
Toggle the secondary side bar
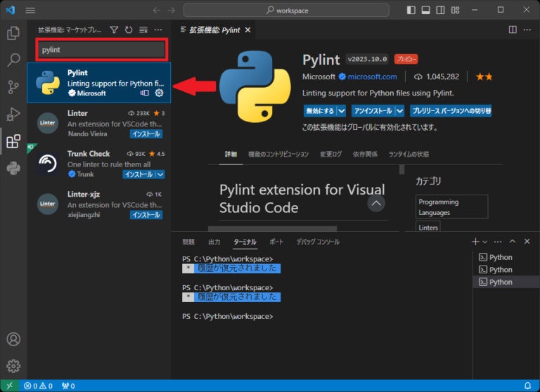click(440, 10)
